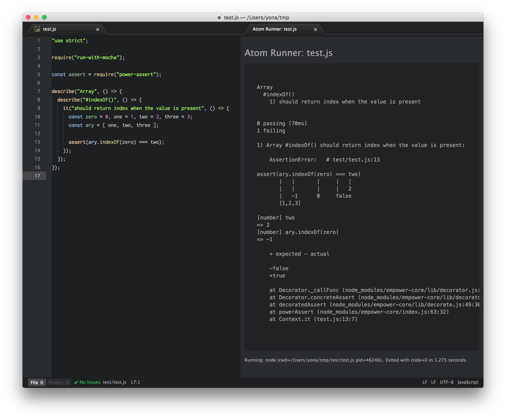Click the "1) should return index" output line

[345, 102]
